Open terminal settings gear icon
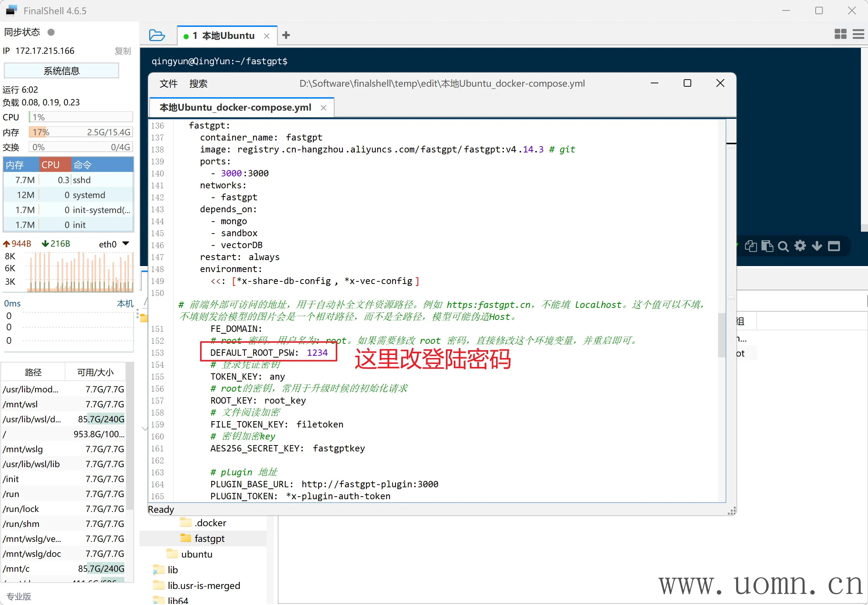 tap(800, 246)
